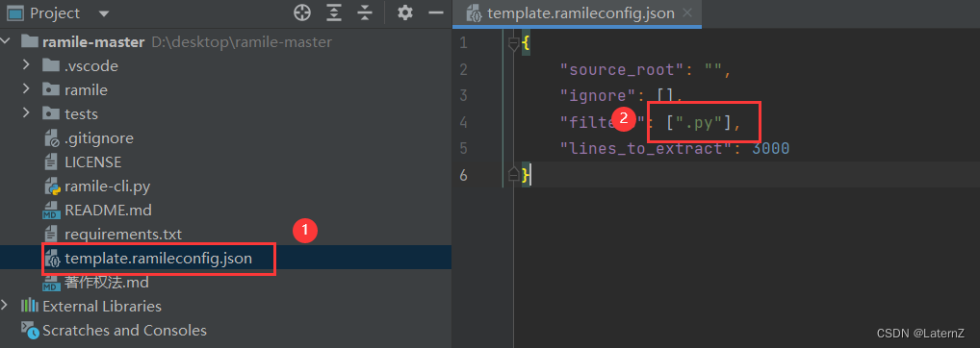
Task: Click the Collapse All icon
Action: (365, 12)
